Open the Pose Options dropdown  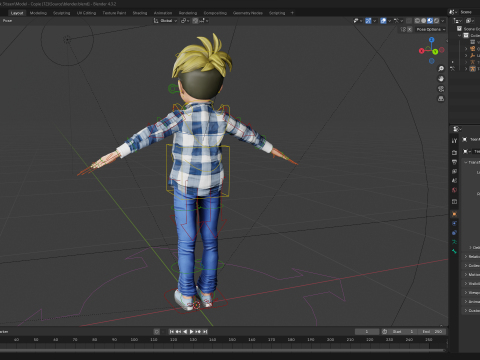(x=431, y=29)
